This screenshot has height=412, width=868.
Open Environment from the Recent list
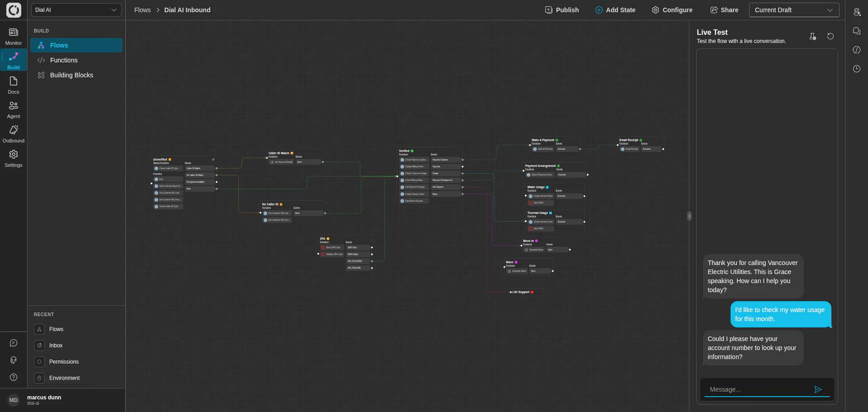(x=64, y=378)
